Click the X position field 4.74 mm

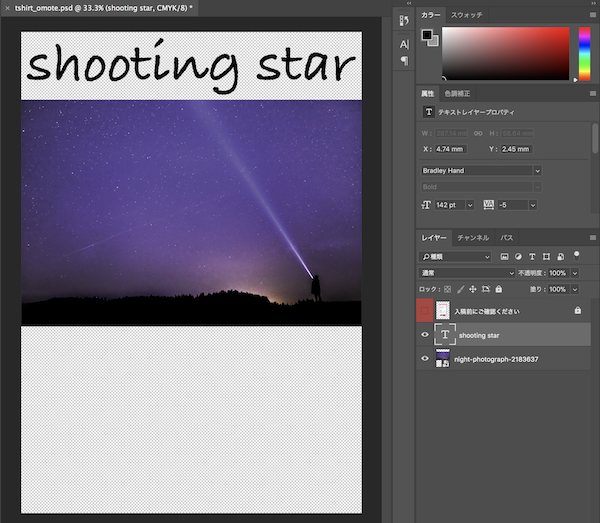[451, 149]
